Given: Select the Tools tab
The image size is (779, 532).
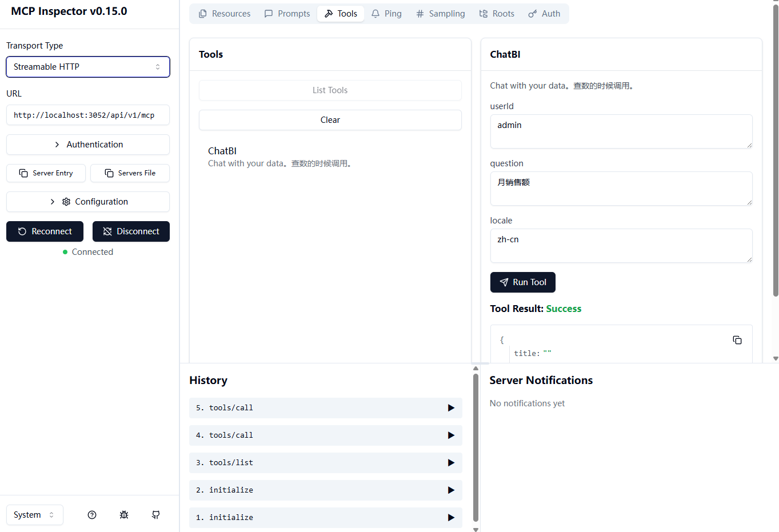Looking at the screenshot, I should (341, 14).
